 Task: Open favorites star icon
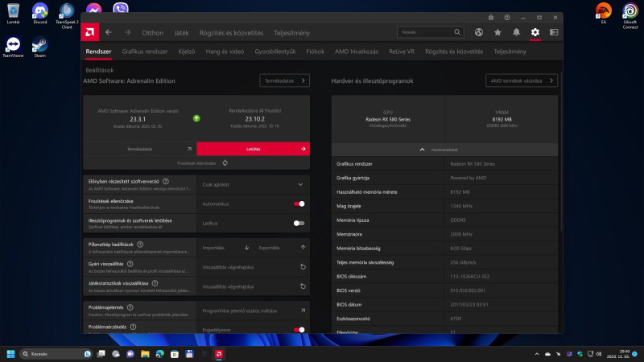point(497,32)
